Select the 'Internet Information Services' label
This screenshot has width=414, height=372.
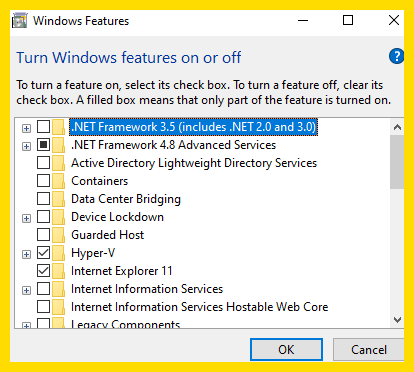tap(147, 289)
